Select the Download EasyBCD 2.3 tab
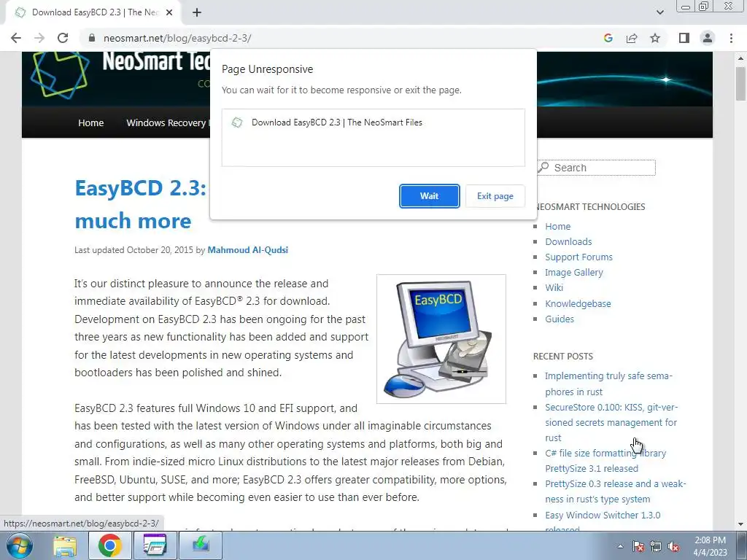Screen dimensions: 747x560 [94, 13]
